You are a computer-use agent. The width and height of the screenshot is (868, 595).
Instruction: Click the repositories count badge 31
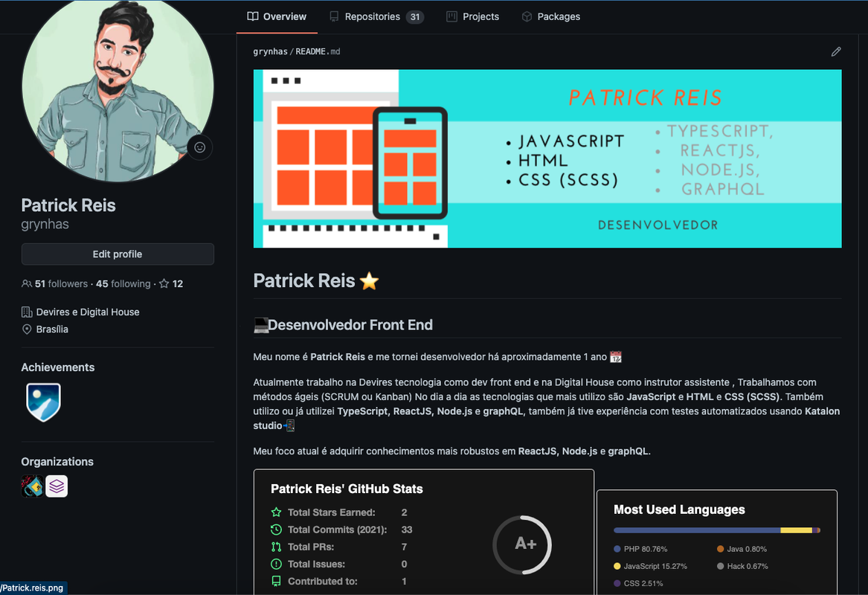(x=414, y=16)
